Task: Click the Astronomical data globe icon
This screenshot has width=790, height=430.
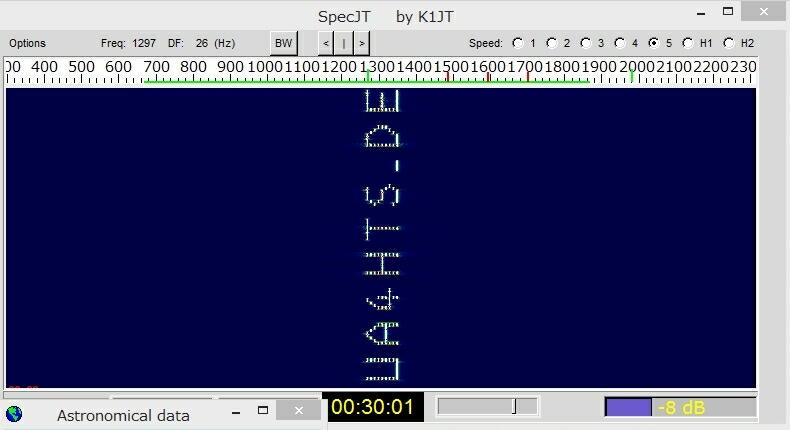Action: (x=14, y=414)
